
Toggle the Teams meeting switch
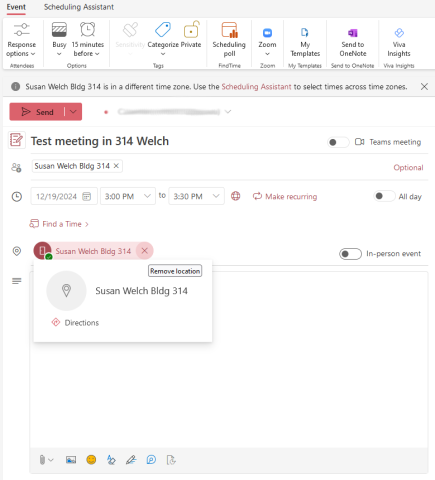(x=338, y=142)
